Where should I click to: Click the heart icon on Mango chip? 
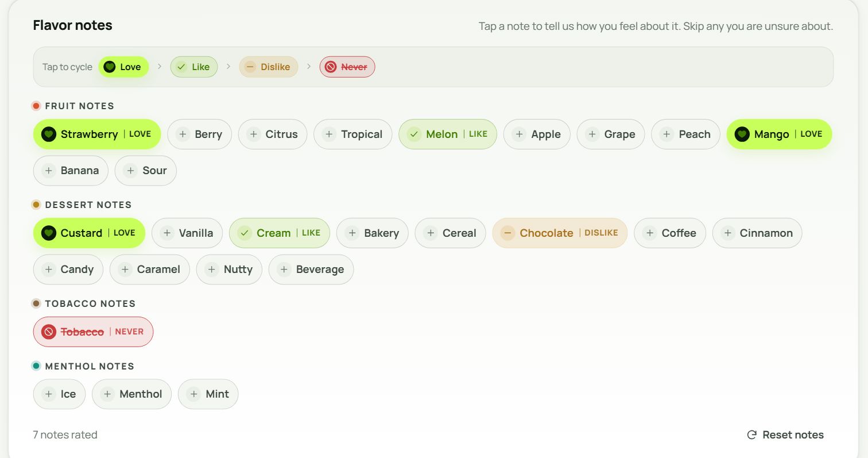pyautogui.click(x=742, y=134)
